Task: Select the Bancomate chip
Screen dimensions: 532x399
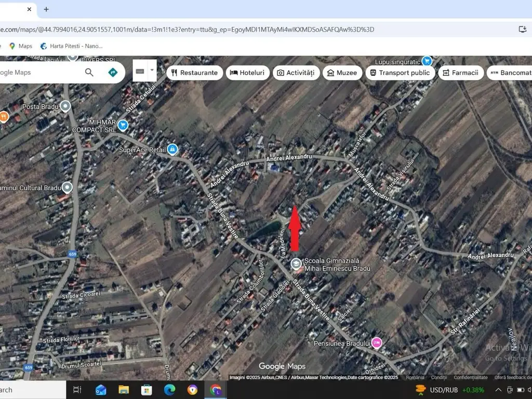Action: coord(510,73)
